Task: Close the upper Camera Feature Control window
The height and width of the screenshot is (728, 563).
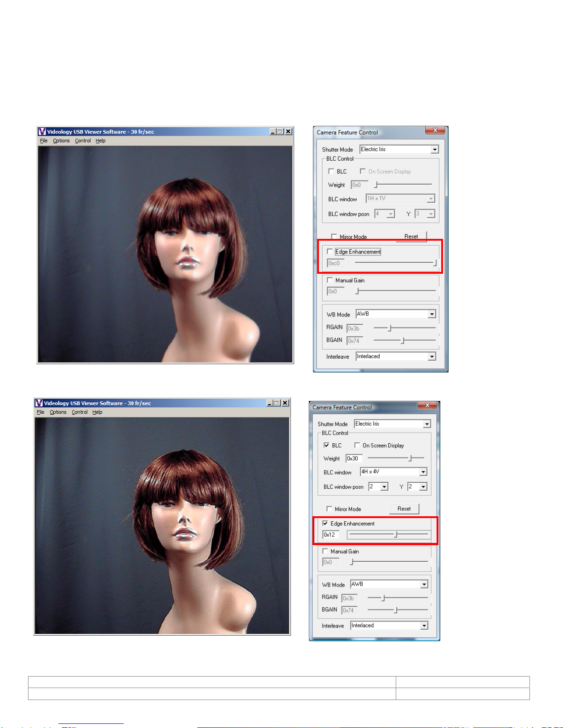Action: click(x=435, y=130)
